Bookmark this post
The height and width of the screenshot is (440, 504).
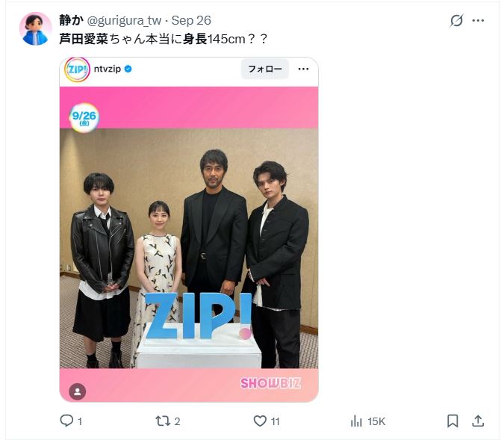coord(452,421)
